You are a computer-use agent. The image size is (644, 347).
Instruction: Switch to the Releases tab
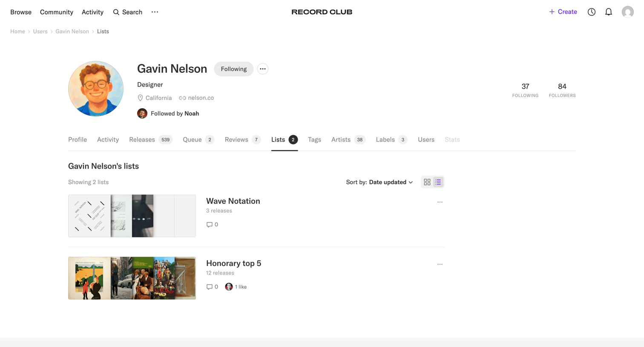tap(151, 139)
